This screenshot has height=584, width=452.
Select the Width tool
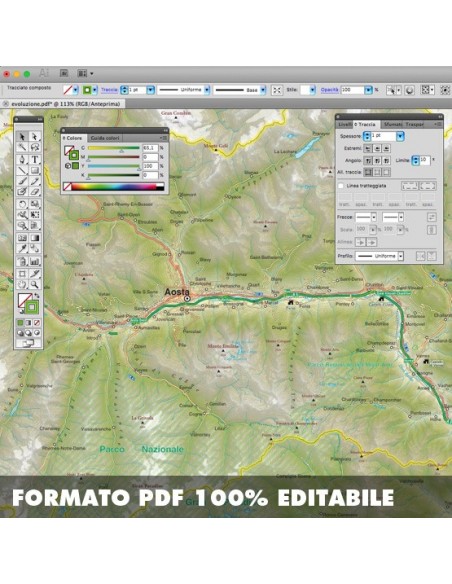(x=22, y=215)
